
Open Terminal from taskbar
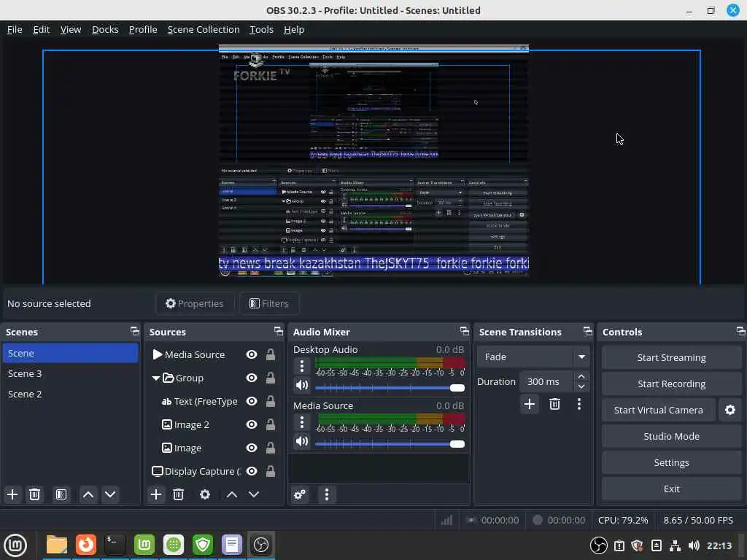115,545
